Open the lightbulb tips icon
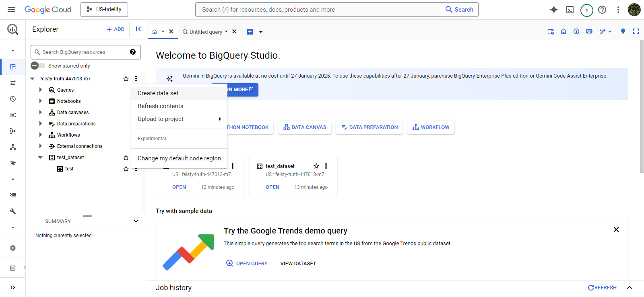644x297 pixels. coord(623,31)
